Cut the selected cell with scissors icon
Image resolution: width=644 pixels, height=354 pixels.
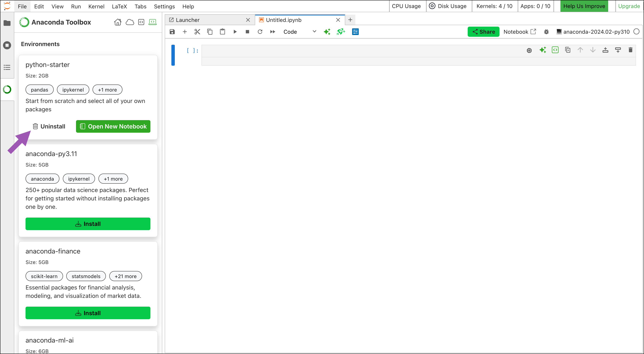[x=197, y=32]
